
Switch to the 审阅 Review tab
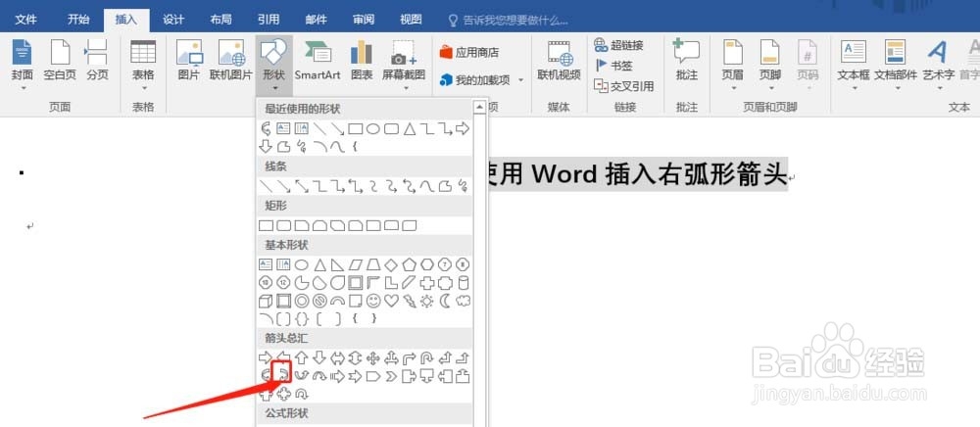[x=364, y=20]
